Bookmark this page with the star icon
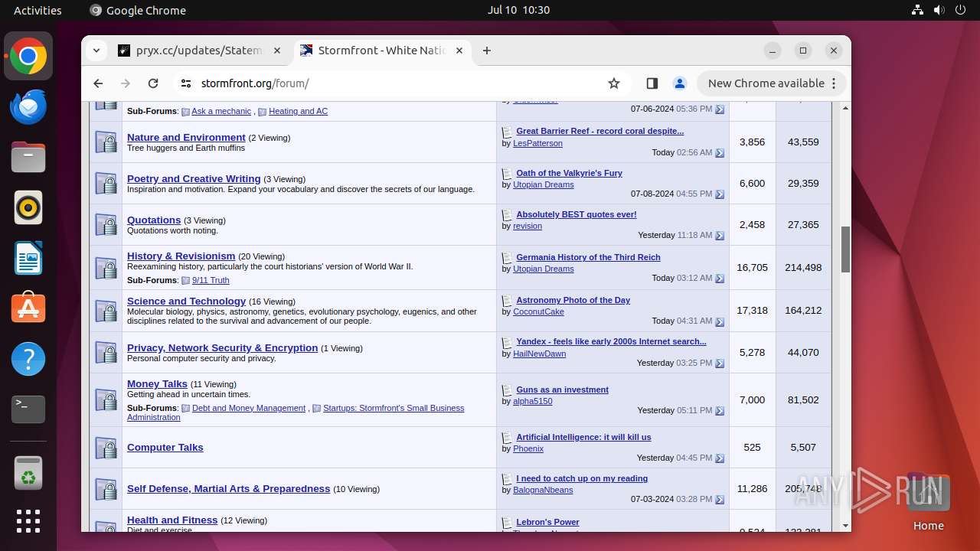This screenshot has height=551, width=980. (614, 83)
